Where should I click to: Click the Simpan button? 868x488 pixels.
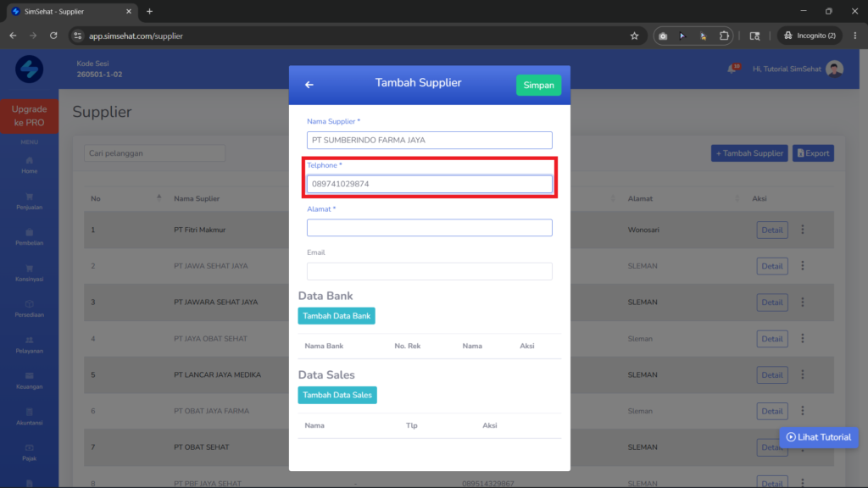538,86
